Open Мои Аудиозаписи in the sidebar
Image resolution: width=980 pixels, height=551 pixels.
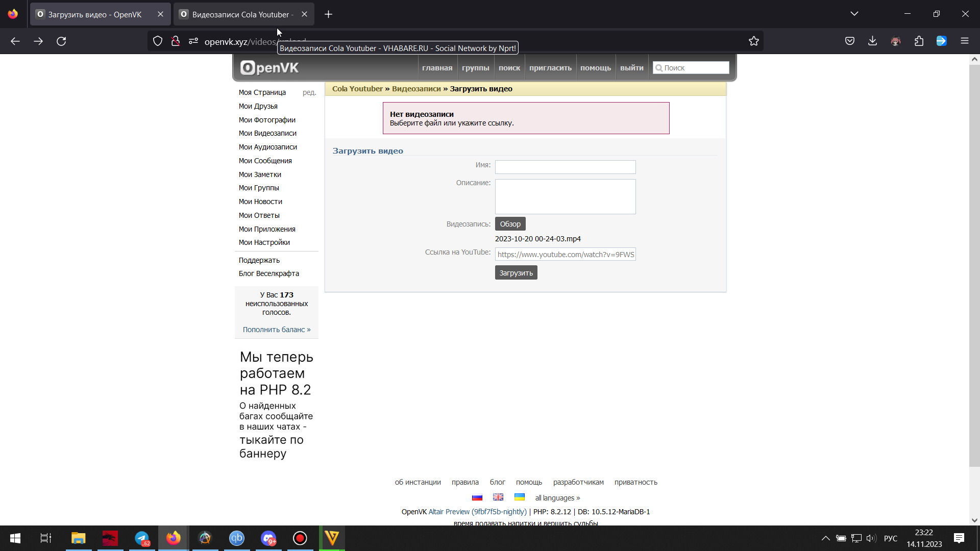tap(267, 147)
